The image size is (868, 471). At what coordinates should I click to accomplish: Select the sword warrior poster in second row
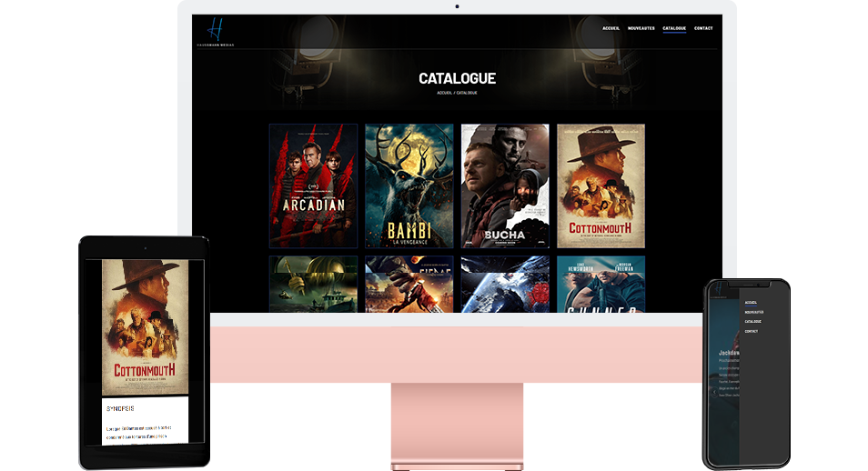pyautogui.click(x=409, y=284)
